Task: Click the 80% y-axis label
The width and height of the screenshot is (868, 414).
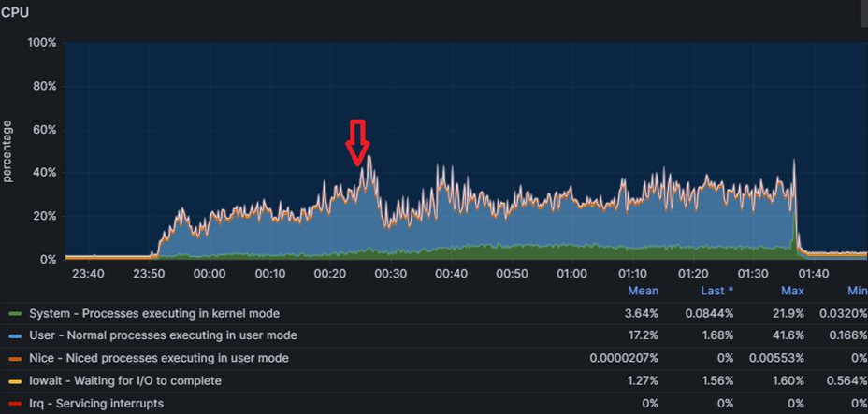Action: 44,86
